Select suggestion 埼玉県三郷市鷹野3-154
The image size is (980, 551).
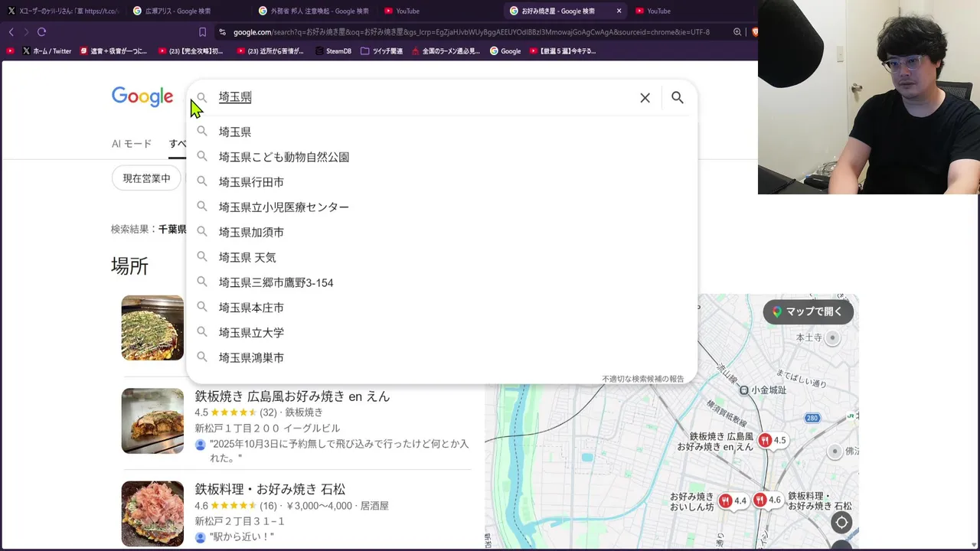pos(442,282)
